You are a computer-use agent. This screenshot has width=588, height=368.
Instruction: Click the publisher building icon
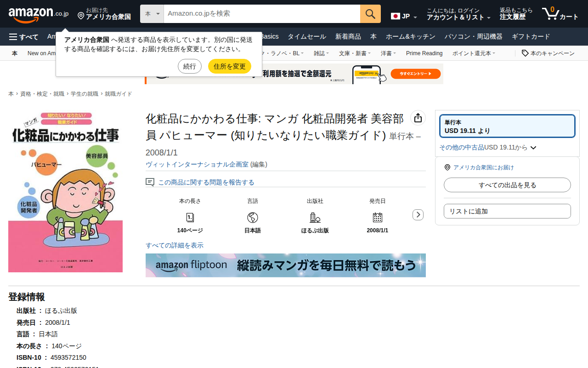tap(315, 218)
